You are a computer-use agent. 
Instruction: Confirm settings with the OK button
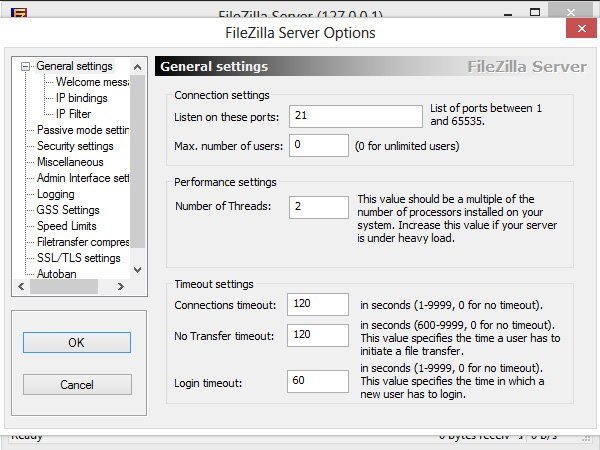[x=77, y=342]
